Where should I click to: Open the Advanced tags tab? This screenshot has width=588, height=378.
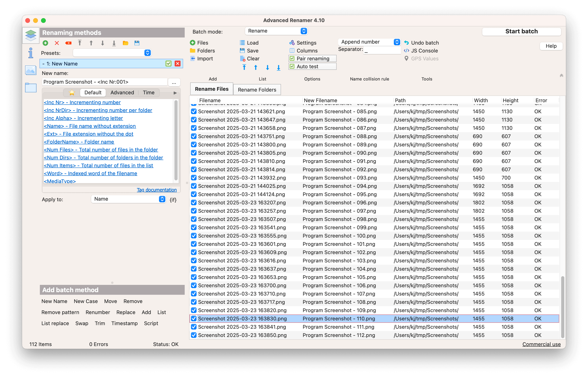pyautogui.click(x=122, y=93)
